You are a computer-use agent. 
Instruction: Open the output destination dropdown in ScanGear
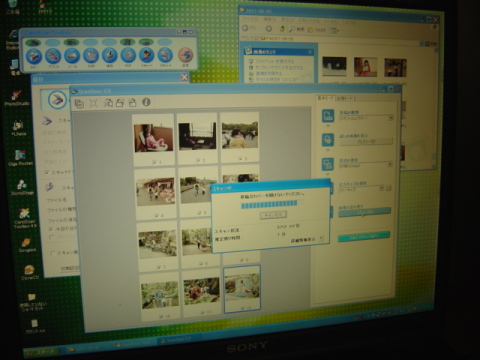366,165
